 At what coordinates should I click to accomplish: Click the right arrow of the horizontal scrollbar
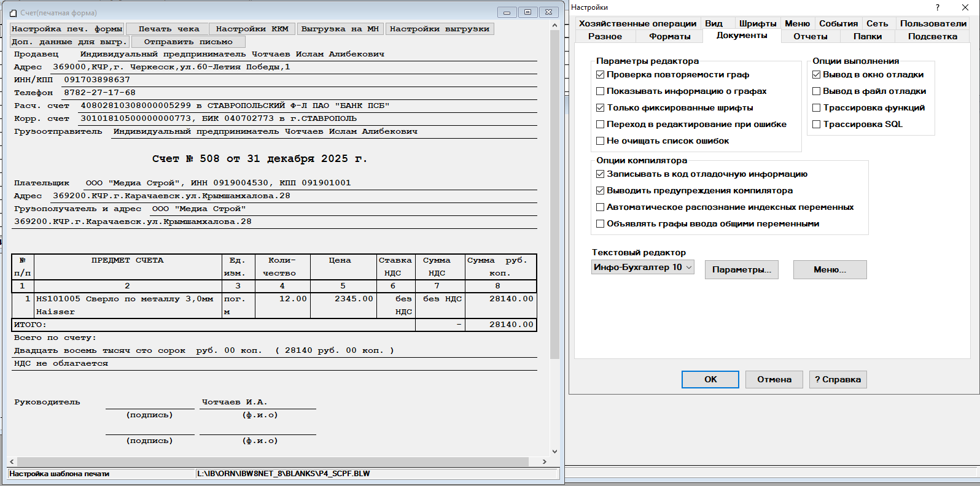pos(544,461)
